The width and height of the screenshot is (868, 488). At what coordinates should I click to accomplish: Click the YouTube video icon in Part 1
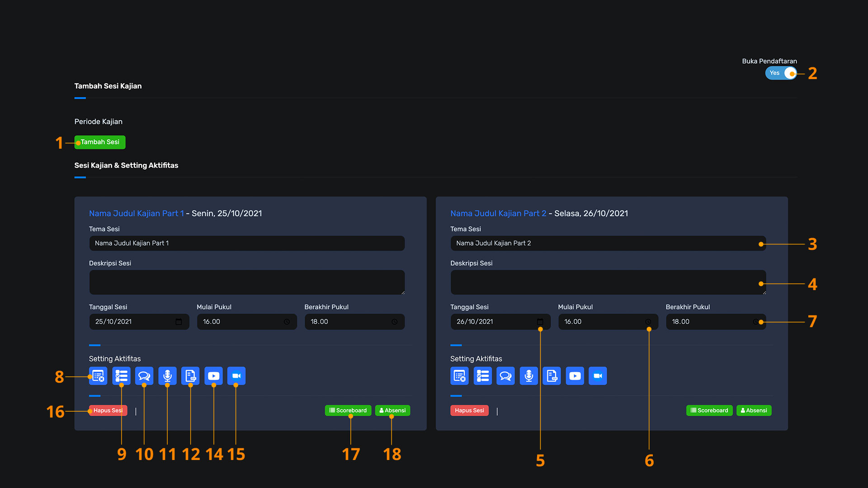213,376
